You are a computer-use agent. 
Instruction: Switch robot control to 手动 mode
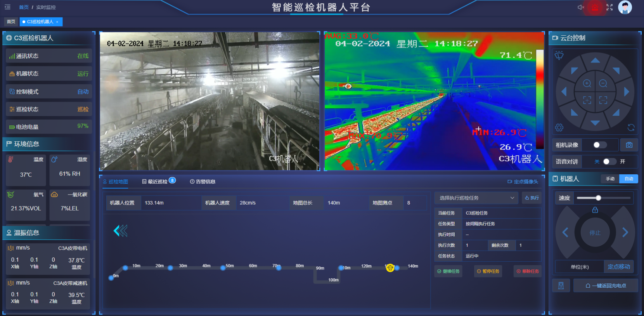point(610,179)
